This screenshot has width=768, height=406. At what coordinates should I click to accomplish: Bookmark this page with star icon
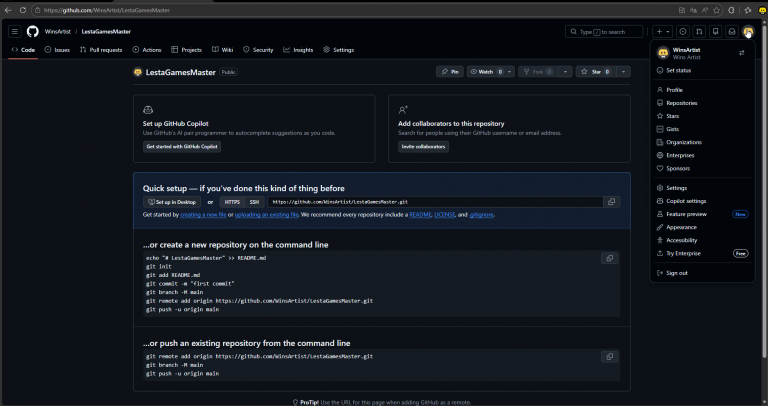717,10
